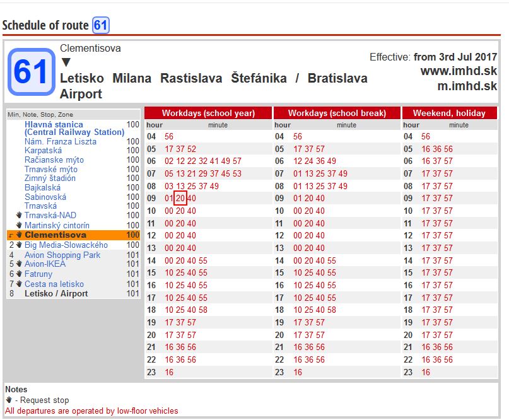Click the 09:20 school year departure
This screenshot has height=420, width=509.
click(180, 198)
